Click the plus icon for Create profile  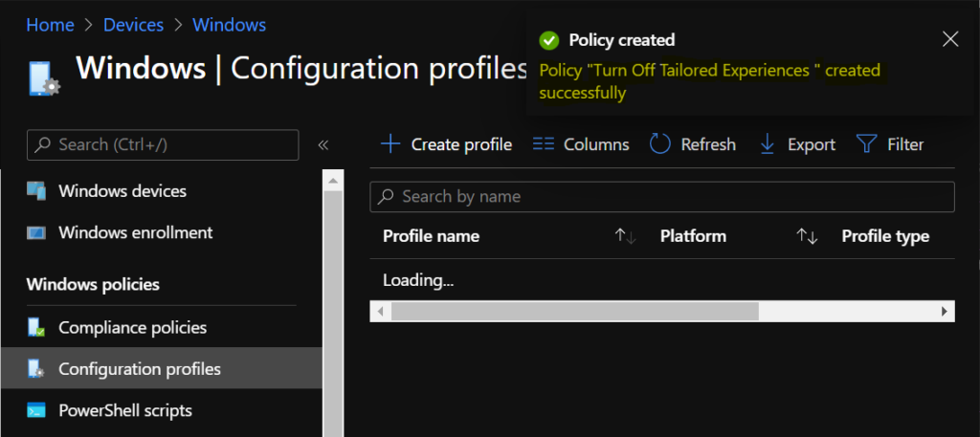click(x=390, y=144)
